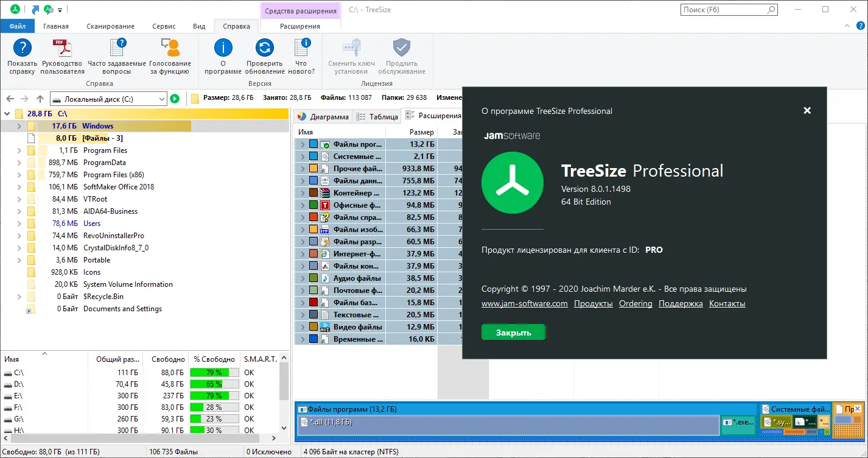
Task: Select the AIDA64-Business folder row
Action: coord(144,211)
